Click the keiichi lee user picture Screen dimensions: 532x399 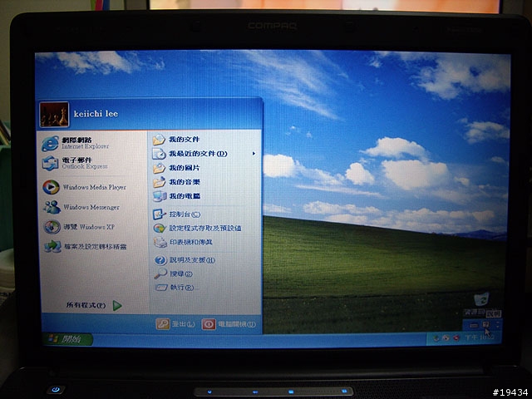click(54, 115)
